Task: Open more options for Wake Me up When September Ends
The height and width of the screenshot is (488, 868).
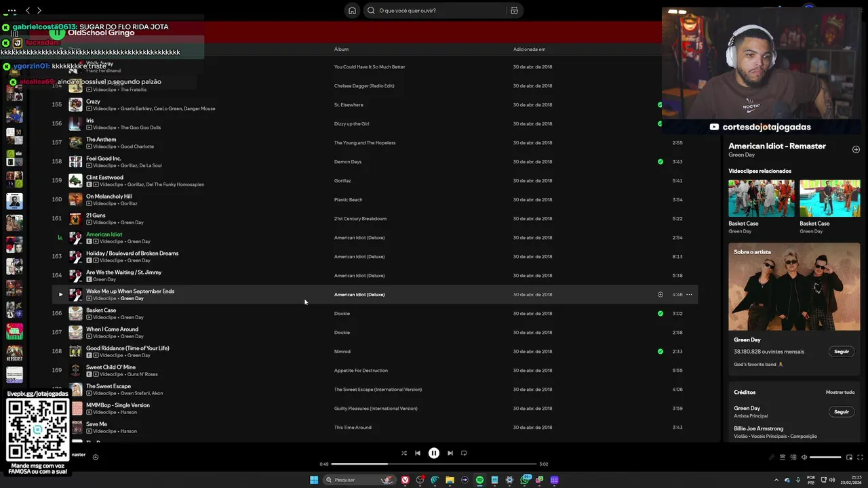Action: (689, 294)
